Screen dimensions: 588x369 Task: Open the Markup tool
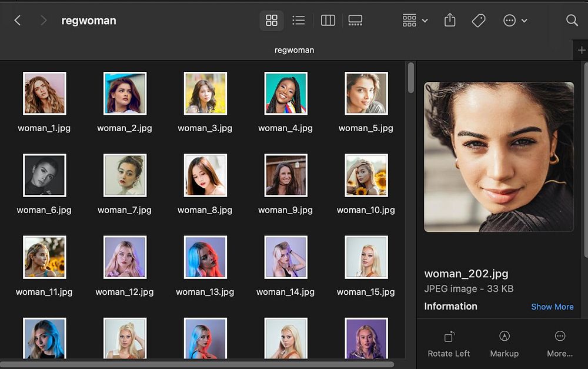click(504, 337)
